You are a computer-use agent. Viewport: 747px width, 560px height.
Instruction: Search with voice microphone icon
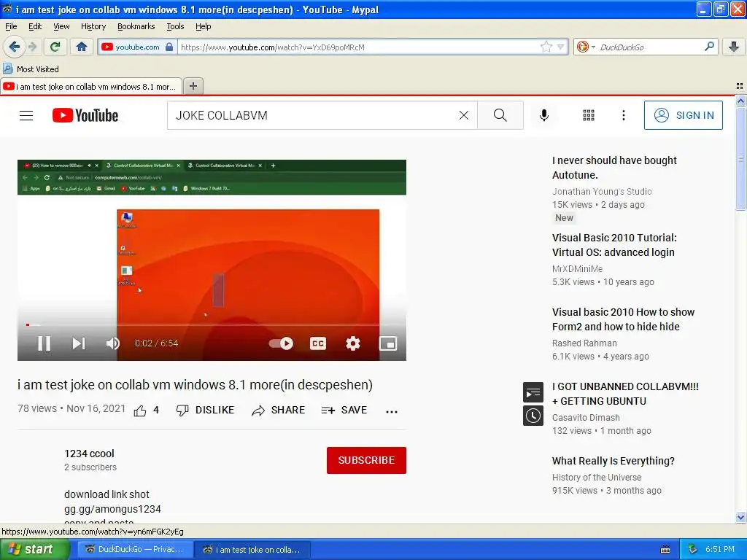tap(544, 115)
